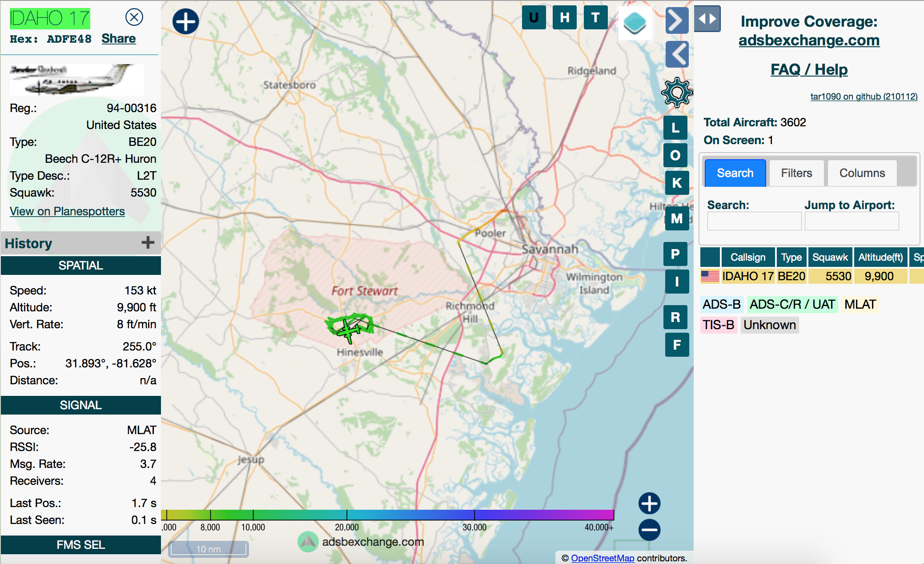This screenshot has width=924, height=564.
Task: Click the Unknown legend label
Action: (x=769, y=325)
